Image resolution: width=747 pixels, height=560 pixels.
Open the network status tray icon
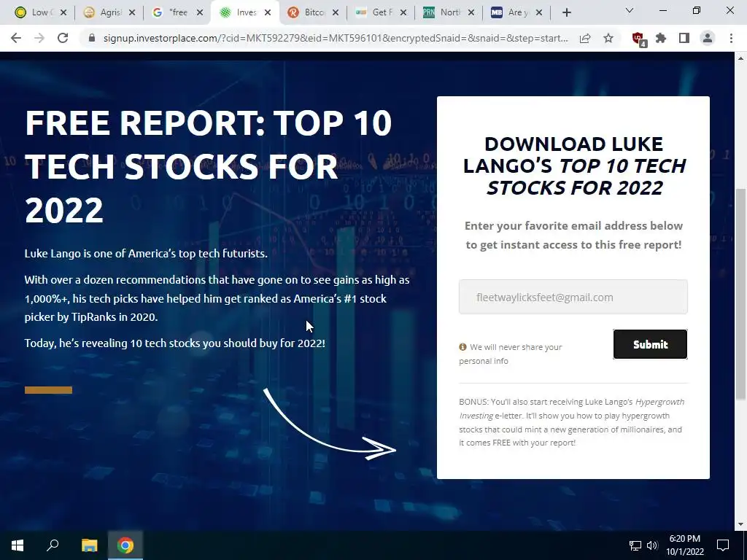point(635,545)
